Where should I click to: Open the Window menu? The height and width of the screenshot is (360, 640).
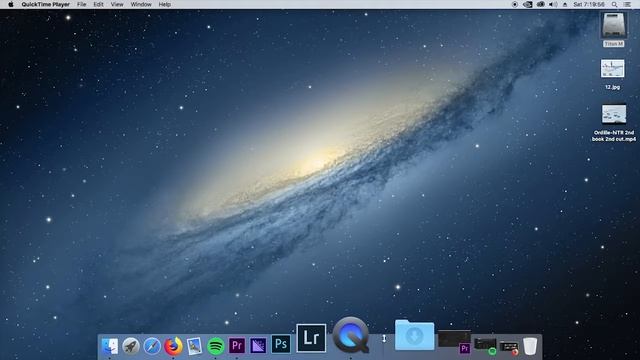(x=141, y=4)
